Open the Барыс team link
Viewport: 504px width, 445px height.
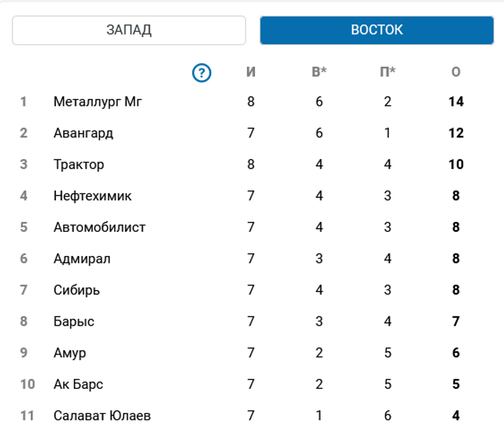coord(74,322)
